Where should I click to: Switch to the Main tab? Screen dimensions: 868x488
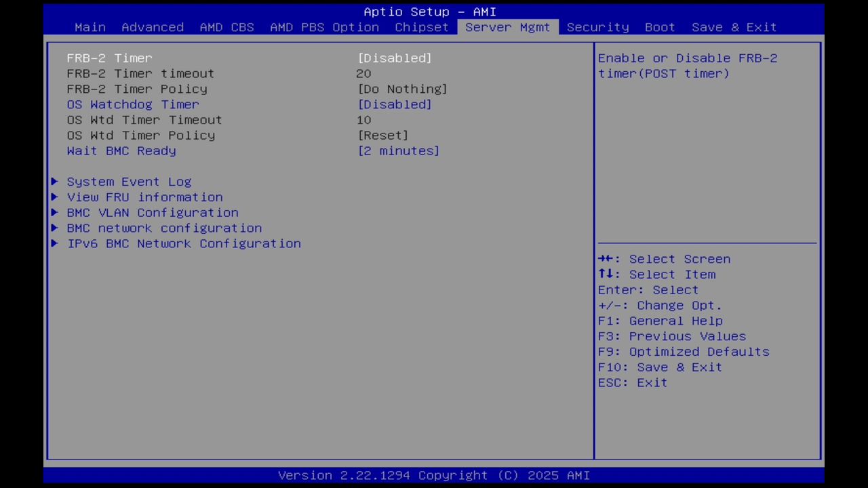coord(90,27)
